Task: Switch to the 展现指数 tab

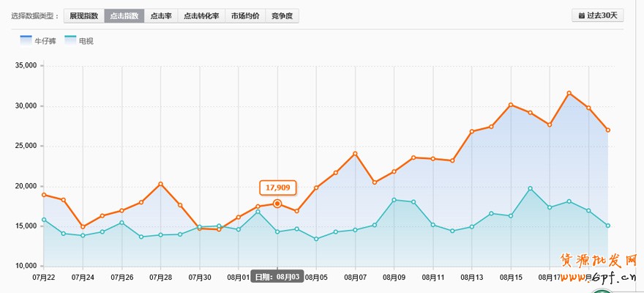Action: pyautogui.click(x=83, y=15)
